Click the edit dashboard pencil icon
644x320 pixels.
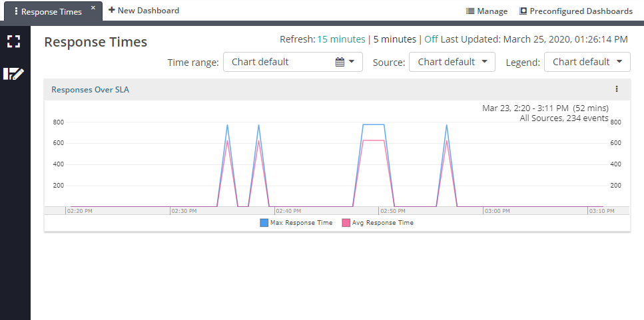pos(14,74)
